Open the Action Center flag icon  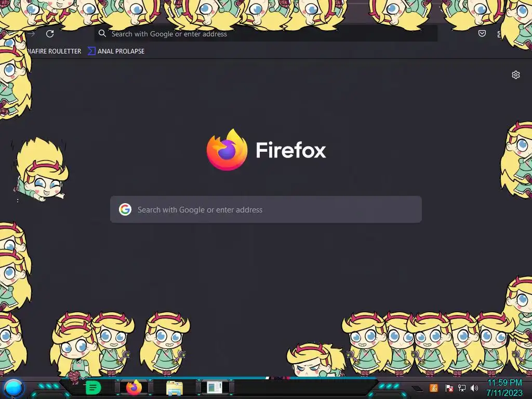point(449,388)
